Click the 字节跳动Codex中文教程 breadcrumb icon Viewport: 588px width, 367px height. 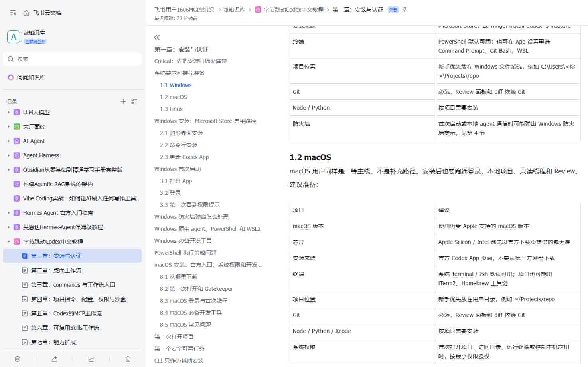point(258,10)
